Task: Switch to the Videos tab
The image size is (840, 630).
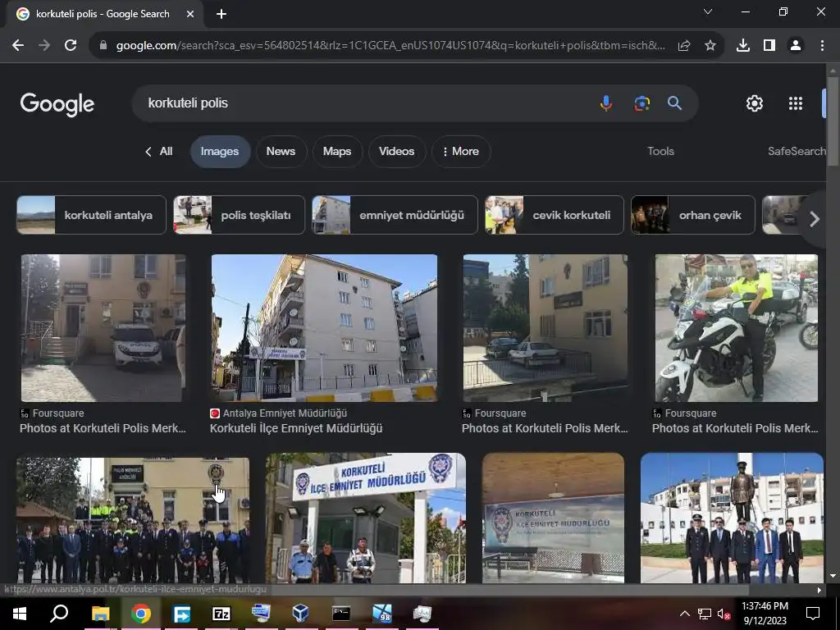Action: 396,152
